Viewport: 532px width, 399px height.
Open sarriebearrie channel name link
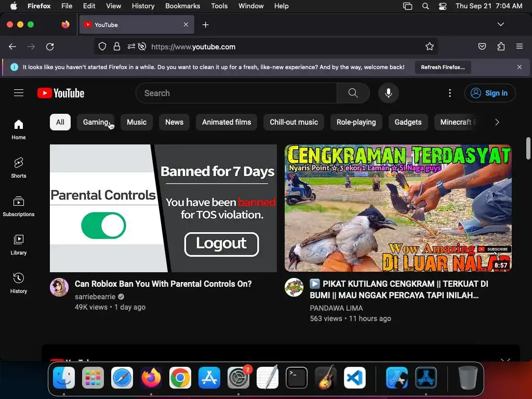tap(95, 297)
